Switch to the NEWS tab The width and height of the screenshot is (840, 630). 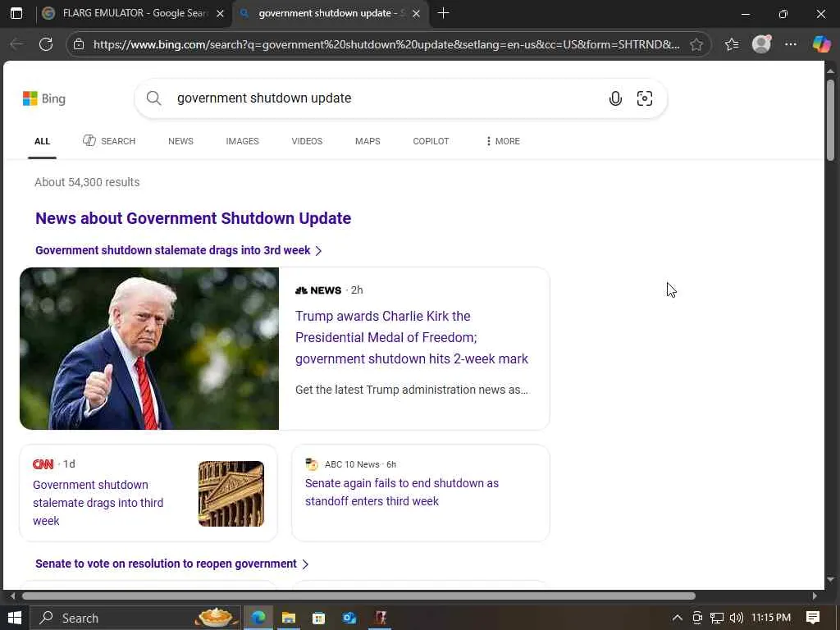coord(180,141)
